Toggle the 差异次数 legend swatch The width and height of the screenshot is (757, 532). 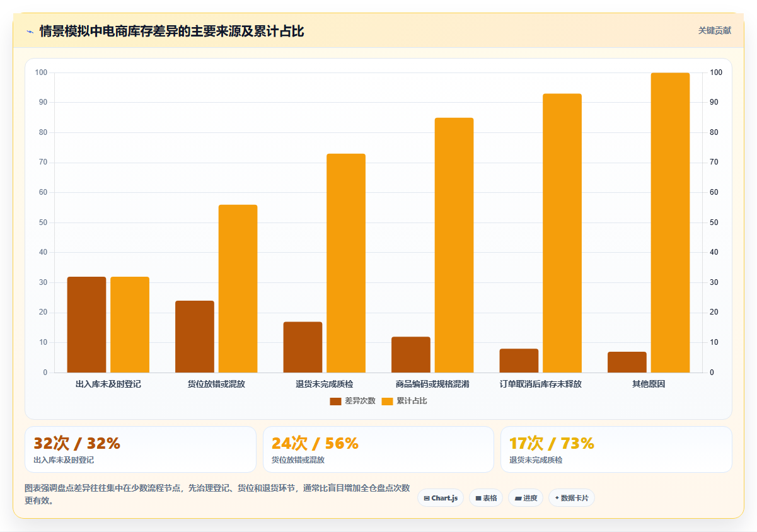335,401
